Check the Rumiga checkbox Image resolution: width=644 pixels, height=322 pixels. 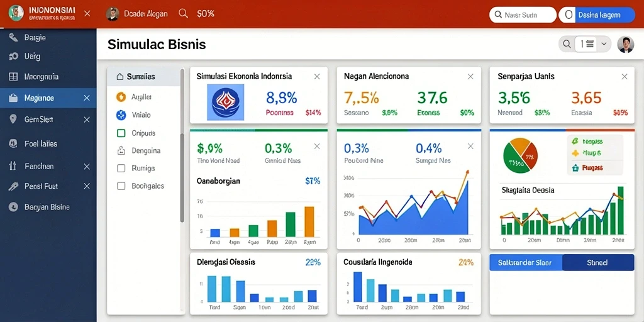[x=121, y=168]
